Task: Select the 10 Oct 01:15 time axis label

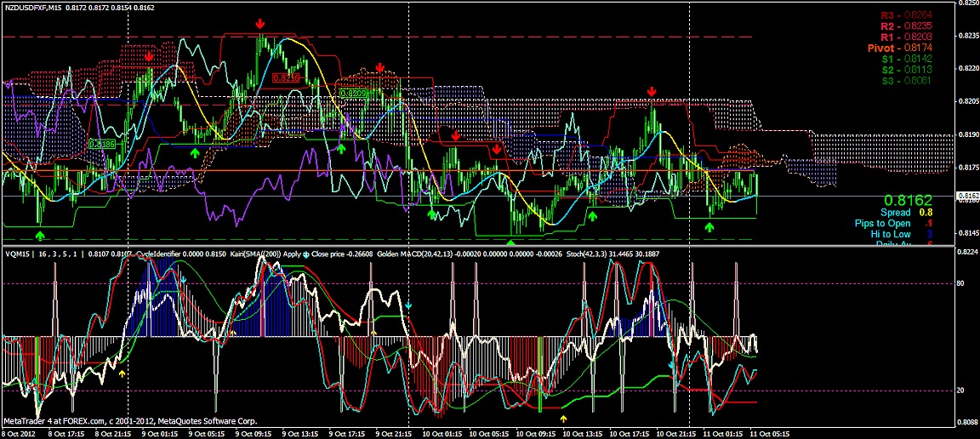Action: [447, 433]
